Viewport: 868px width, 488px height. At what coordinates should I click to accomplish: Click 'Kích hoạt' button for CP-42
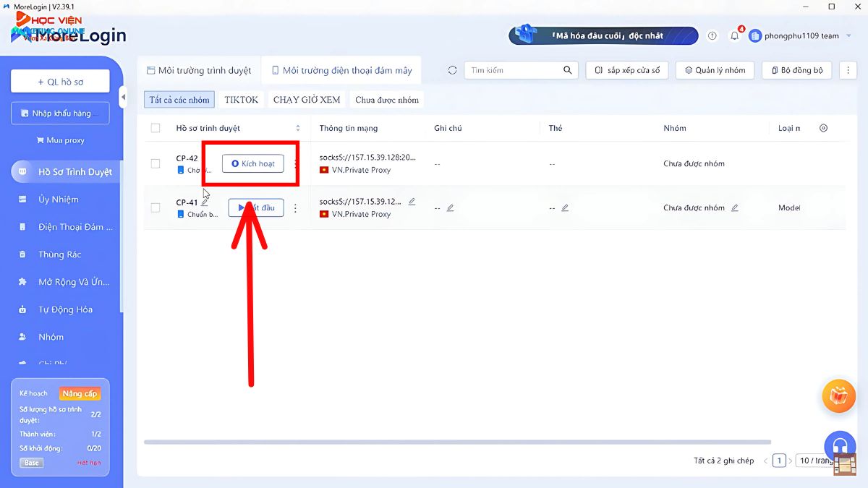[x=252, y=164]
